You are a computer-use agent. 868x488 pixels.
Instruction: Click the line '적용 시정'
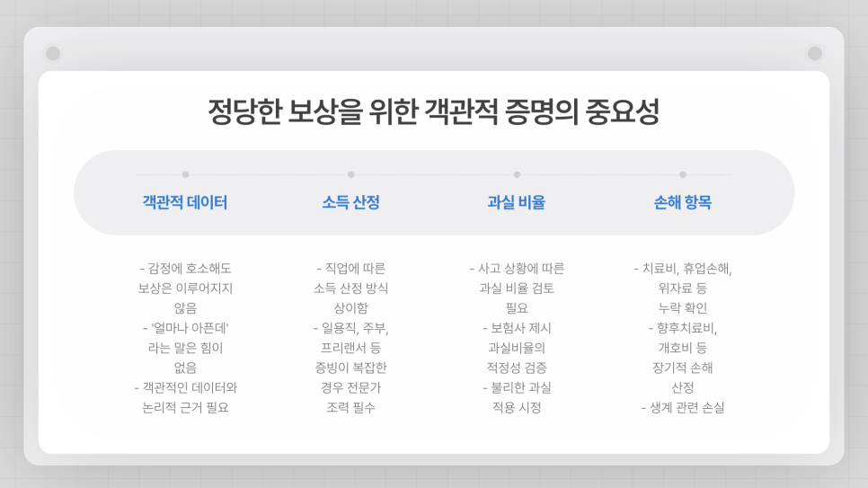[x=517, y=408]
